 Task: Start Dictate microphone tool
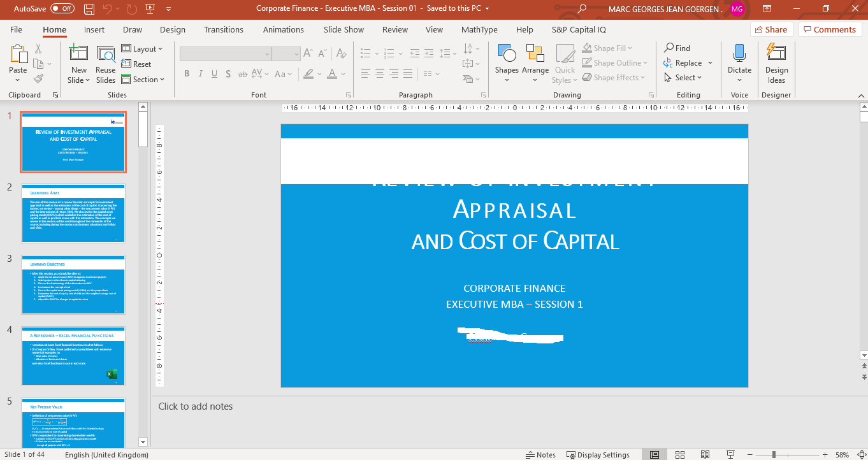tap(739, 55)
